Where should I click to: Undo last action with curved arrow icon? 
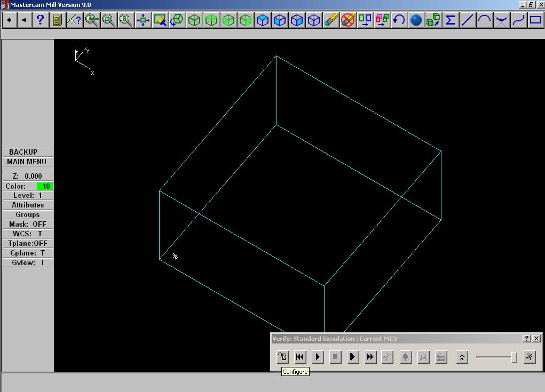pyautogui.click(x=399, y=20)
